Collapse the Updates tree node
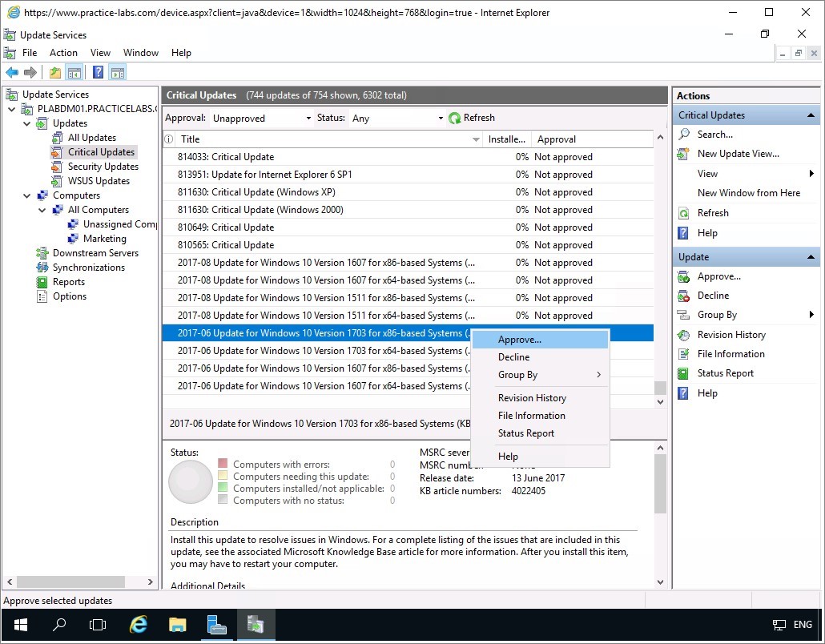This screenshot has height=644, width=825. 27,123
